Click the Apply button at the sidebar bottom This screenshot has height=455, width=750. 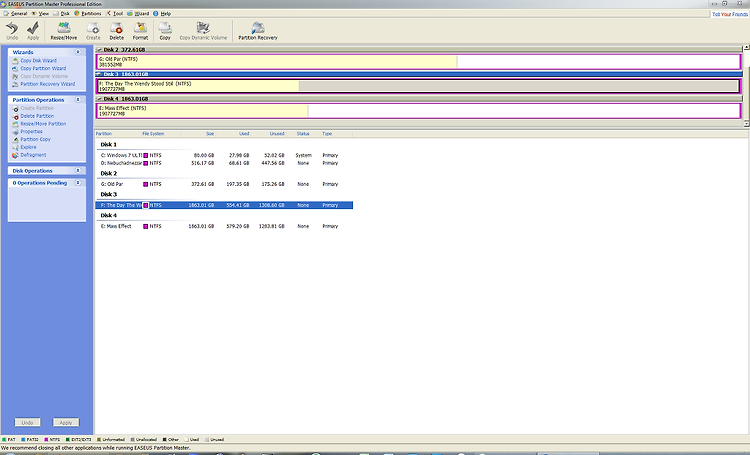pos(66,422)
